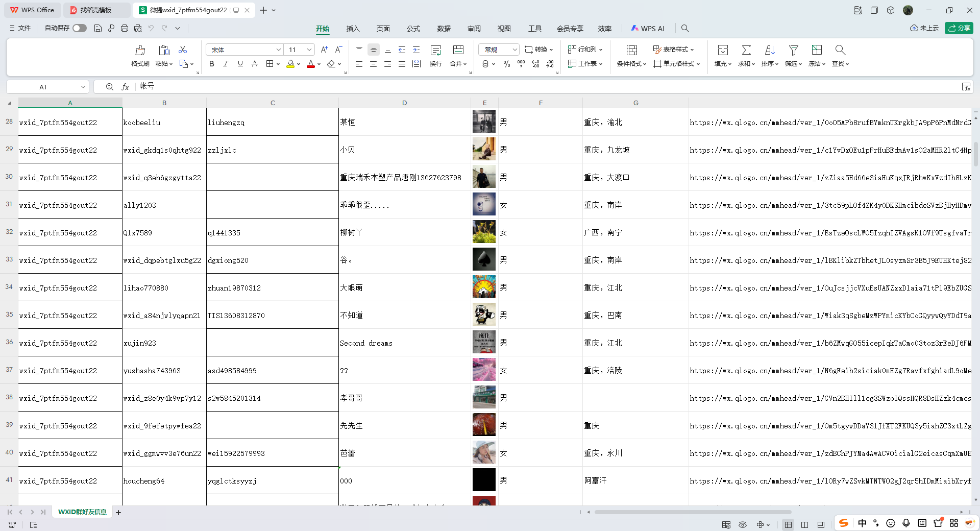This screenshot has width=980, height=531.
Task: Expand the number format dropdown (常规)
Action: click(x=514, y=50)
